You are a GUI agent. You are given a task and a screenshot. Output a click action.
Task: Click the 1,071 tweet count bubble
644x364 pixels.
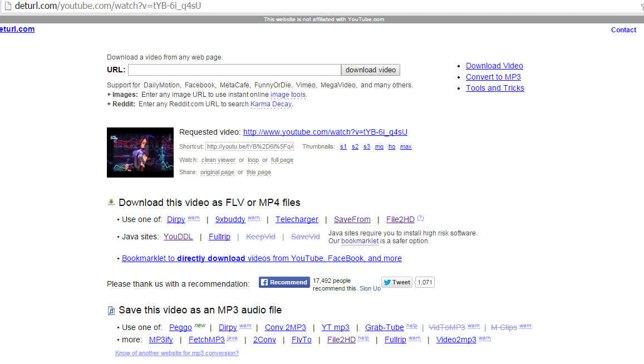pyautogui.click(x=425, y=282)
